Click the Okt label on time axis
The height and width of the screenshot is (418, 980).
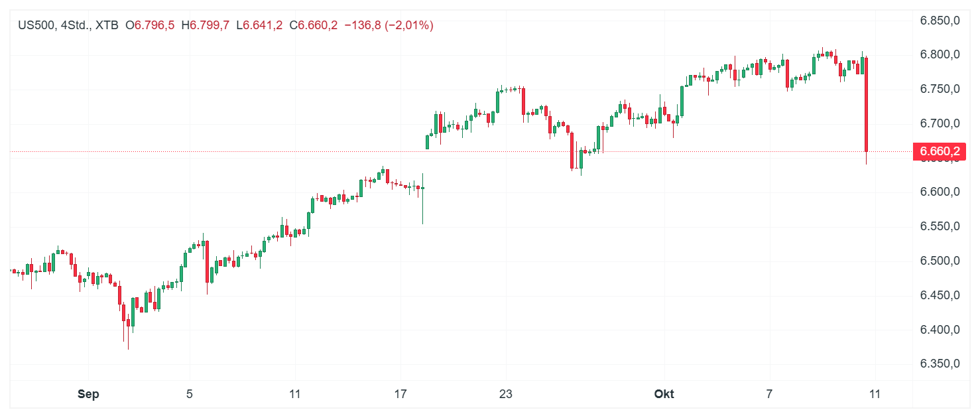pyautogui.click(x=664, y=394)
